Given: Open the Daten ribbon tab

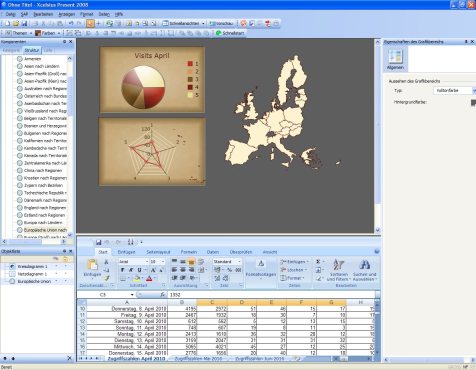Looking at the screenshot, I should pos(213,252).
